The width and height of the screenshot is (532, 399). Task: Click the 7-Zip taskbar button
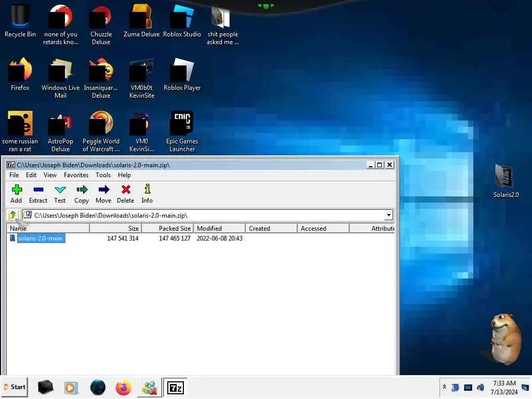(176, 388)
